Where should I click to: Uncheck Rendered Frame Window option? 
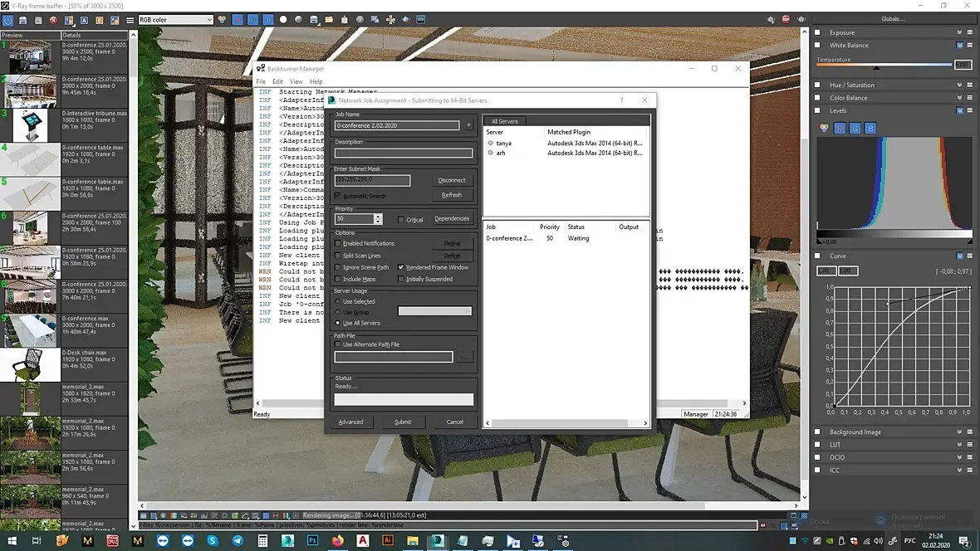pos(401,268)
